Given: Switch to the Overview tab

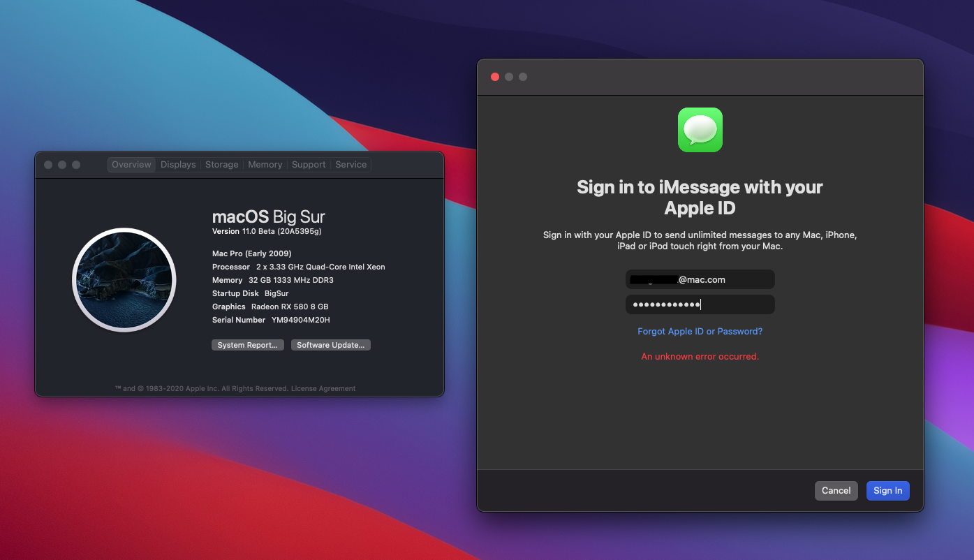Looking at the screenshot, I should tap(131, 165).
